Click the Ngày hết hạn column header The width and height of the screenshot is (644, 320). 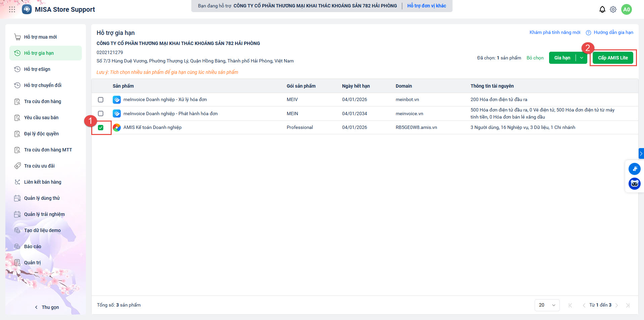tap(356, 86)
